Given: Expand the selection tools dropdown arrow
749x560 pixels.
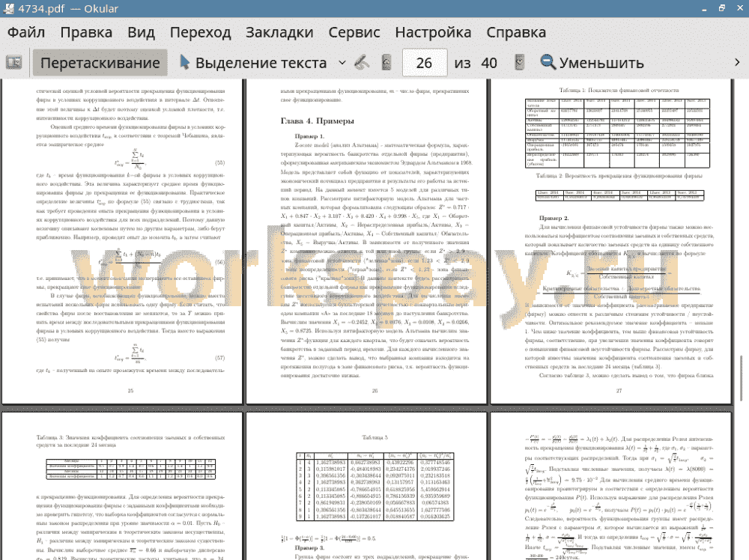Looking at the screenshot, I should (x=342, y=63).
